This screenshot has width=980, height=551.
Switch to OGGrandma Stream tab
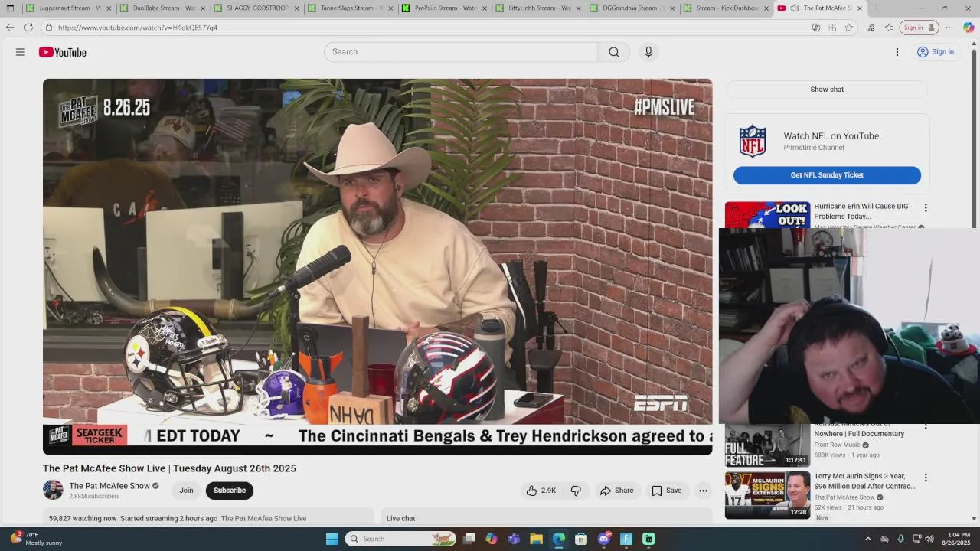coord(634,8)
